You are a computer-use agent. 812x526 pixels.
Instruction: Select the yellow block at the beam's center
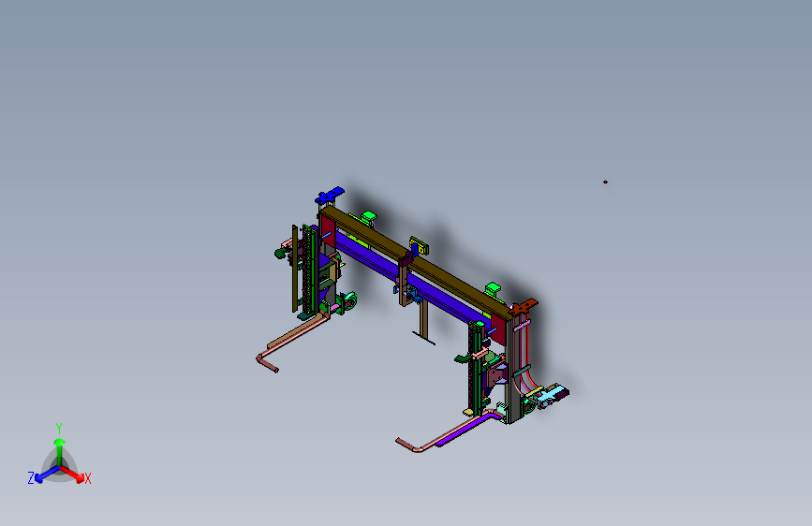click(421, 246)
